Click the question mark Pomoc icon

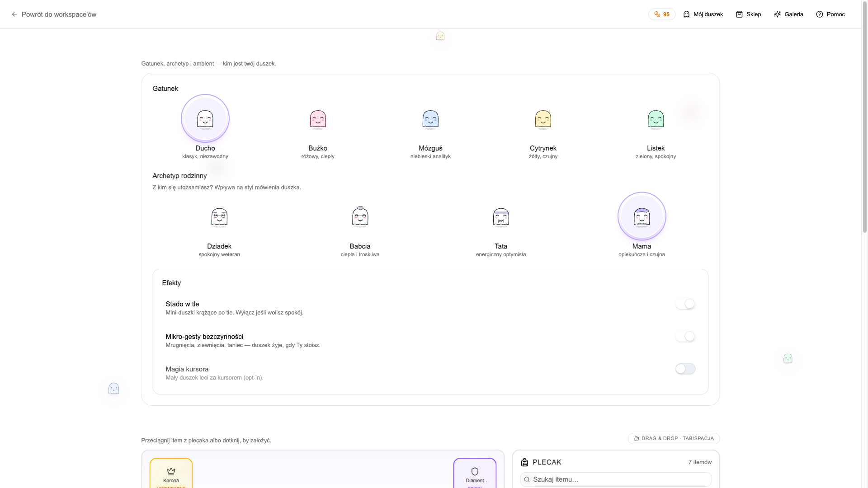pyautogui.click(x=819, y=14)
